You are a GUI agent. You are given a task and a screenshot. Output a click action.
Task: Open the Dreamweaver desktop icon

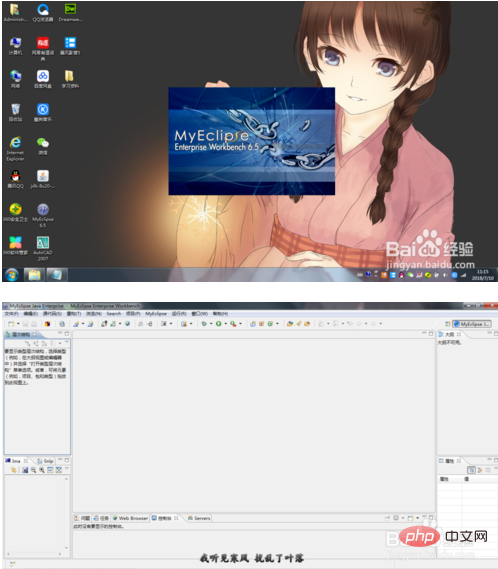click(70, 12)
